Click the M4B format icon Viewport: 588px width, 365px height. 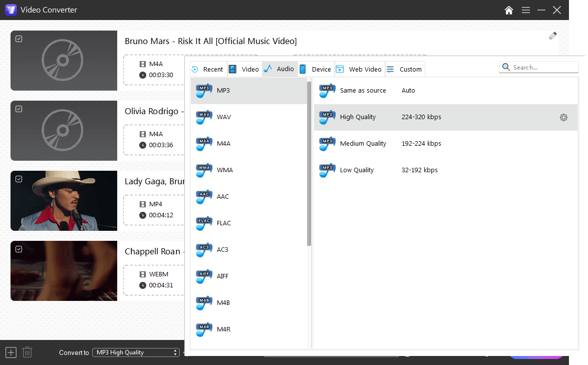pyautogui.click(x=204, y=303)
